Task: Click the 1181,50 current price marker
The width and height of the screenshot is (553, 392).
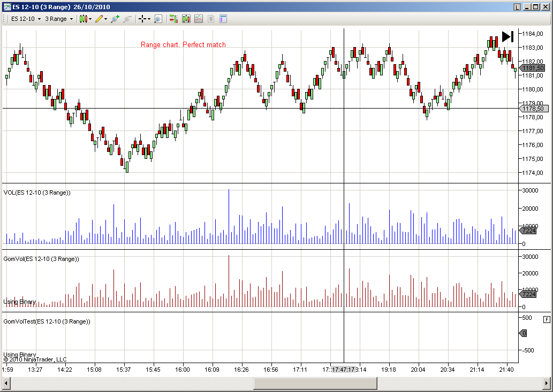Action: click(532, 68)
